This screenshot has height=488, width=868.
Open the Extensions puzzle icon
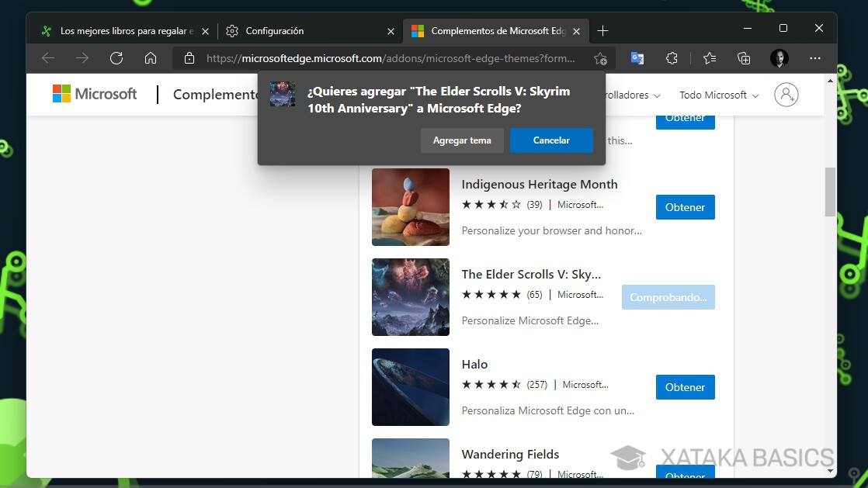tap(672, 58)
